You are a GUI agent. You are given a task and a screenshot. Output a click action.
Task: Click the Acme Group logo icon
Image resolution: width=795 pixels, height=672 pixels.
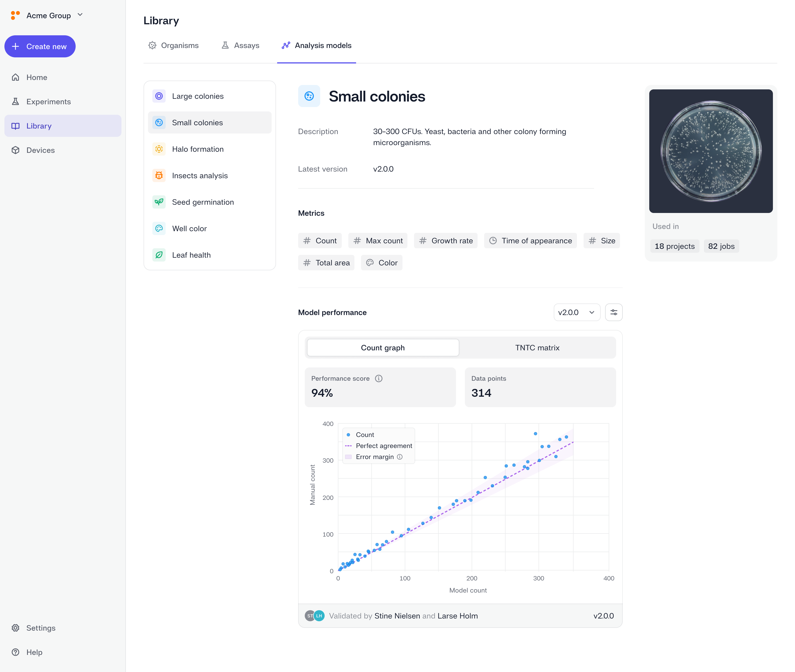[15, 15]
